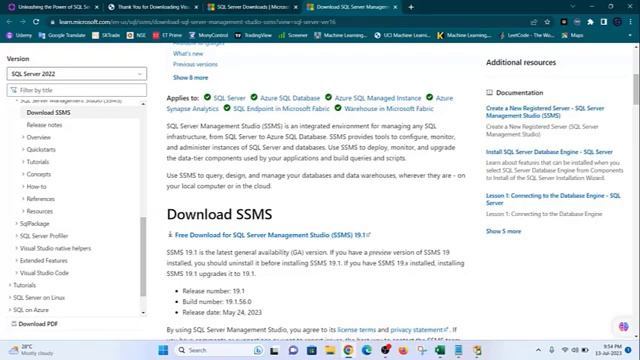This screenshot has width=640, height=360.
Task: Open the weather widget on the taskbar
Action: (x=32, y=350)
